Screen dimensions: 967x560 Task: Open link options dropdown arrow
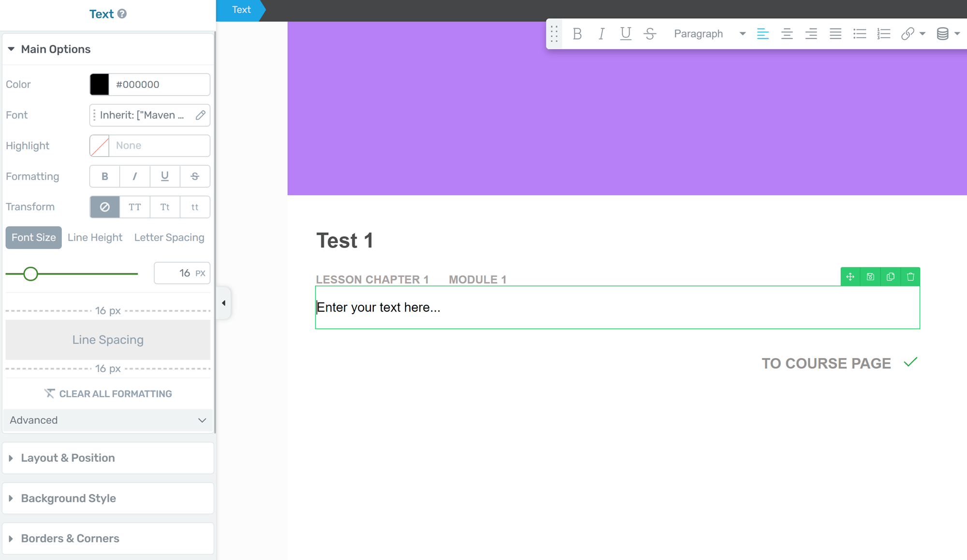pyautogui.click(x=923, y=34)
